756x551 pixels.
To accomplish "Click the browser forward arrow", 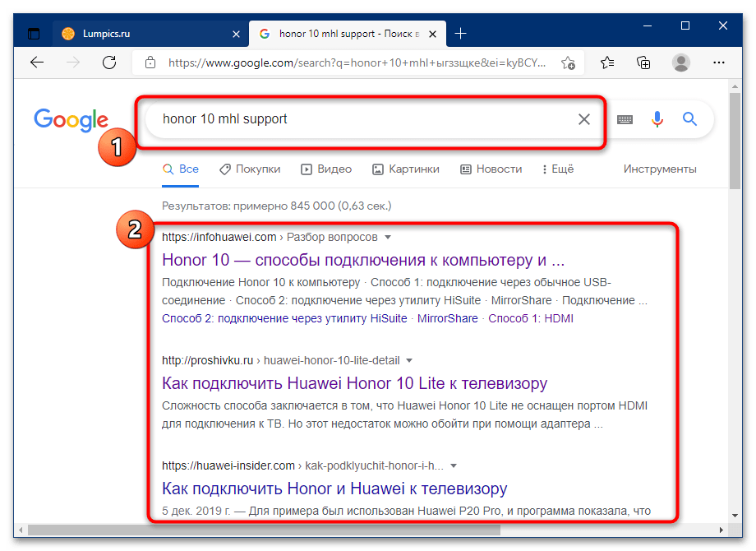I will tap(73, 63).
